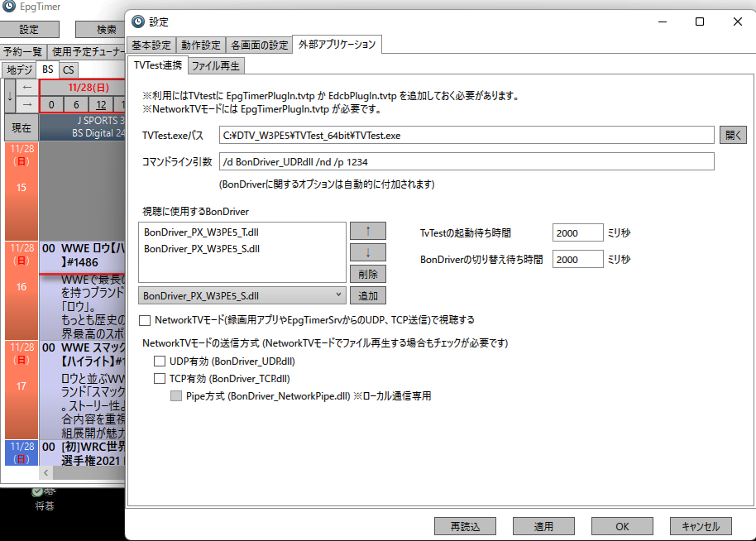
Task: Click the WWE ロウ #1486 program cell
Action: [83, 256]
